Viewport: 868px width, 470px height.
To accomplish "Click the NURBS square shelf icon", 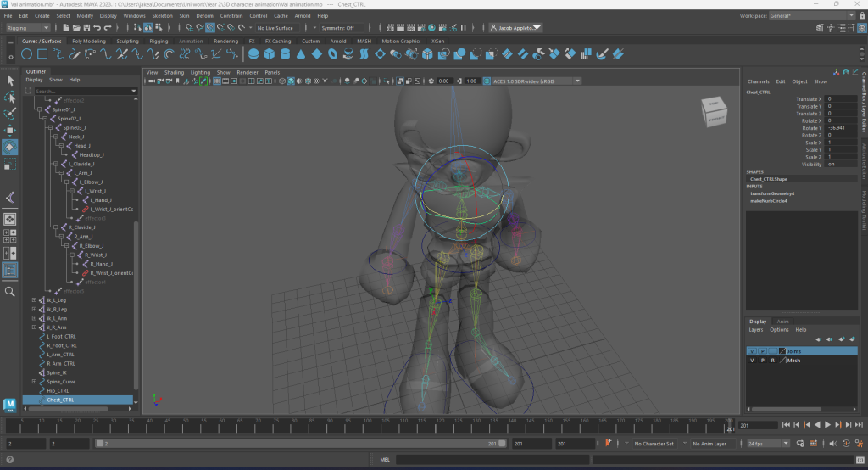I will point(42,54).
